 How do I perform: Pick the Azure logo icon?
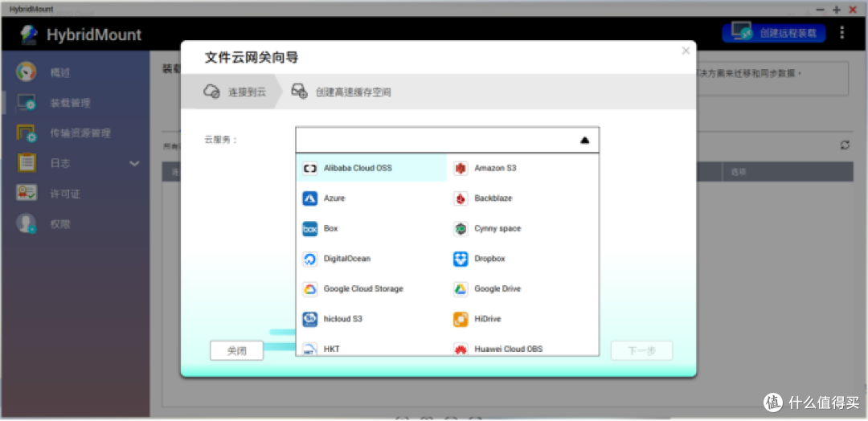(x=310, y=198)
